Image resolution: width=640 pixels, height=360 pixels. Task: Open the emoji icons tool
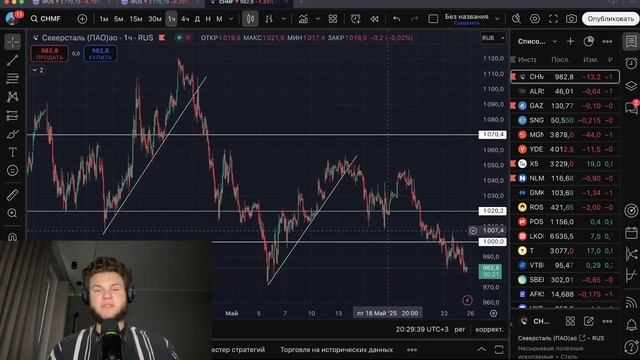click(13, 170)
